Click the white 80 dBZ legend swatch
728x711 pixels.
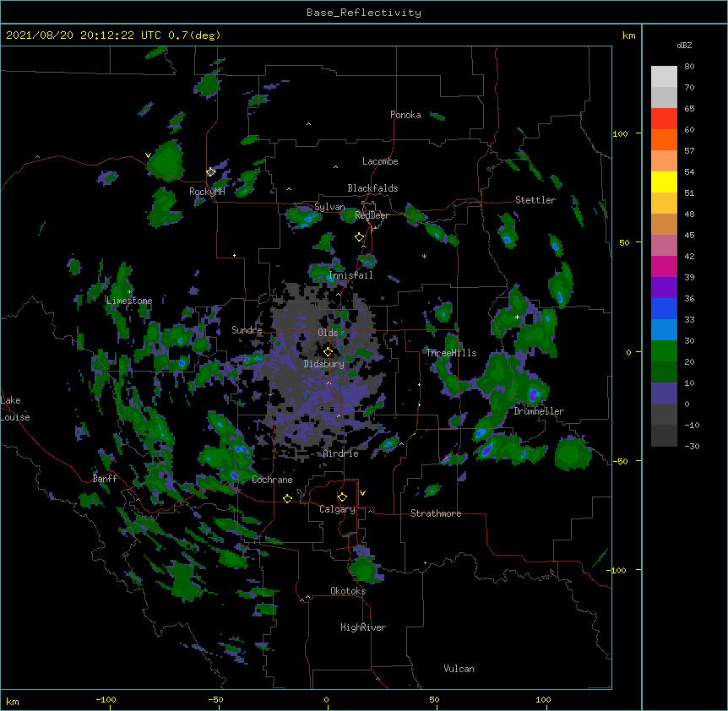(x=664, y=77)
